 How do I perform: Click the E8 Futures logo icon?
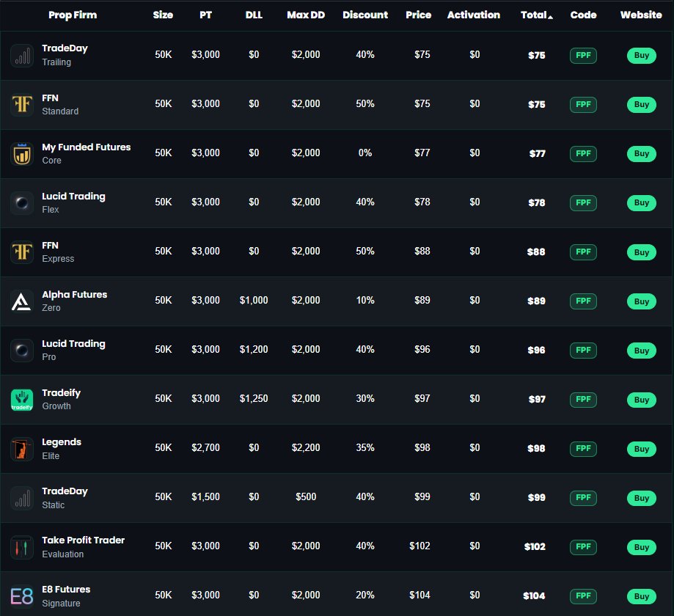tap(22, 595)
